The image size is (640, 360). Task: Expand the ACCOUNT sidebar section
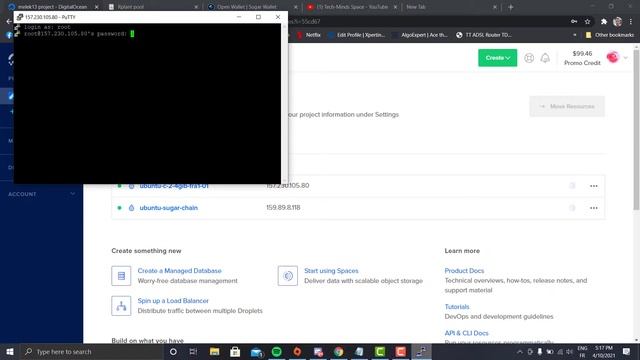click(x=41, y=194)
